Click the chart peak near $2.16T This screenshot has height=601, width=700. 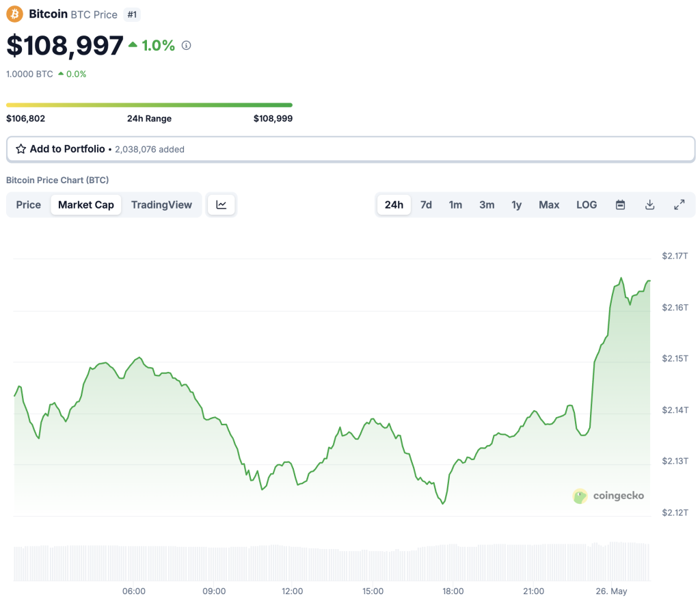tap(621, 278)
